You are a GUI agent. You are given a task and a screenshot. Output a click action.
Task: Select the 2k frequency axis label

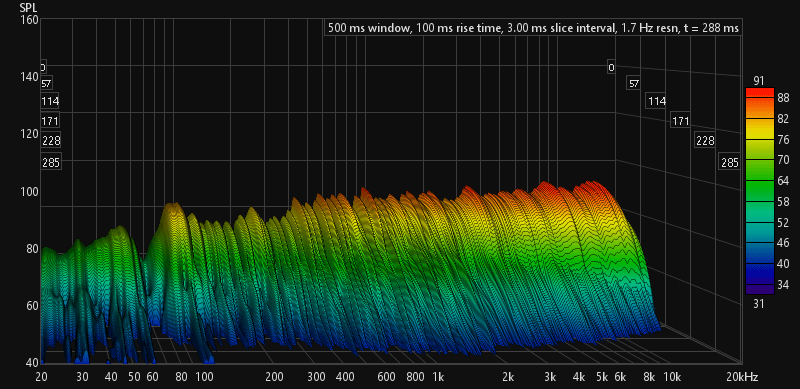[x=508, y=378]
